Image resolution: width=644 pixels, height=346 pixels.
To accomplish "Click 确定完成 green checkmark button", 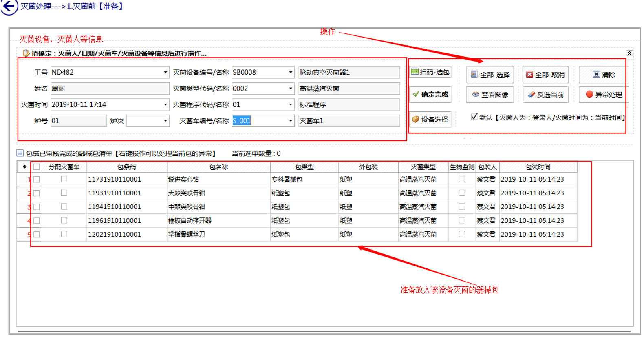I will [430, 94].
